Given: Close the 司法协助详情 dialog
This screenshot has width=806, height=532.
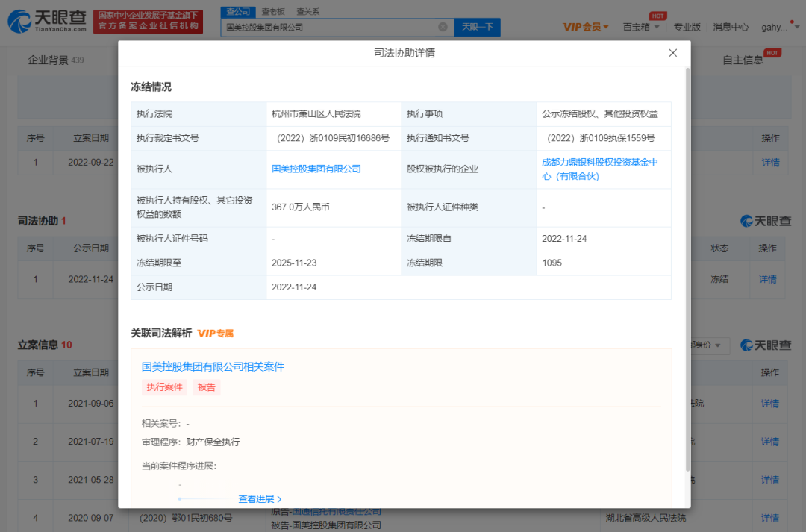Looking at the screenshot, I should point(672,53).
